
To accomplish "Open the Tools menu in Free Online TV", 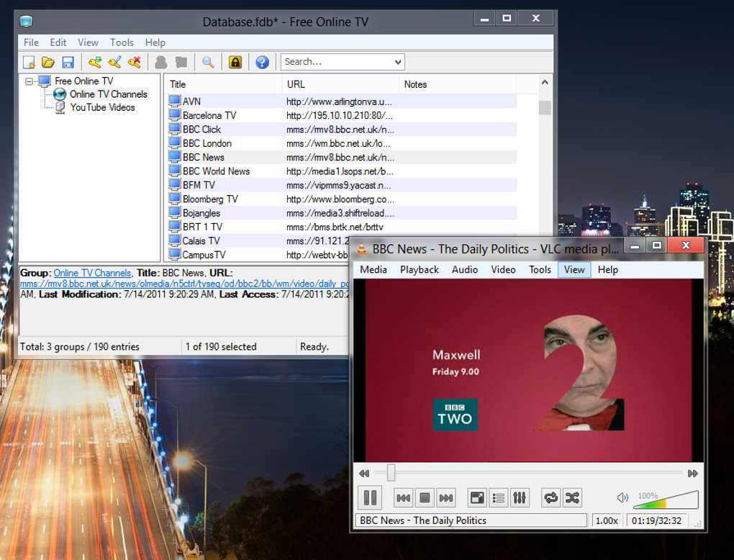I will tap(122, 42).
